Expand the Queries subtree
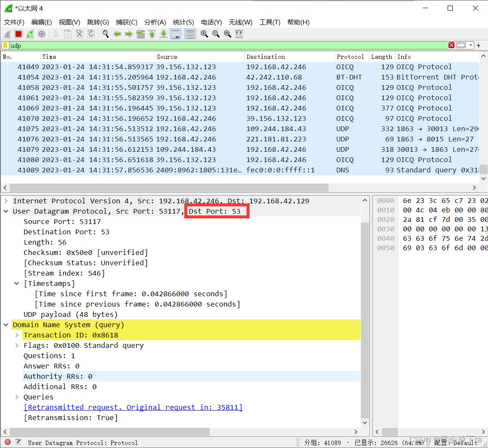 [17, 397]
